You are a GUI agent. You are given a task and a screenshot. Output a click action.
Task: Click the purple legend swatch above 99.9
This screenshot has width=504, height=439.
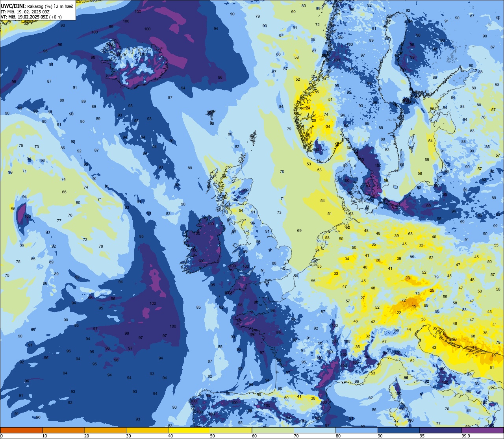coord(483,430)
